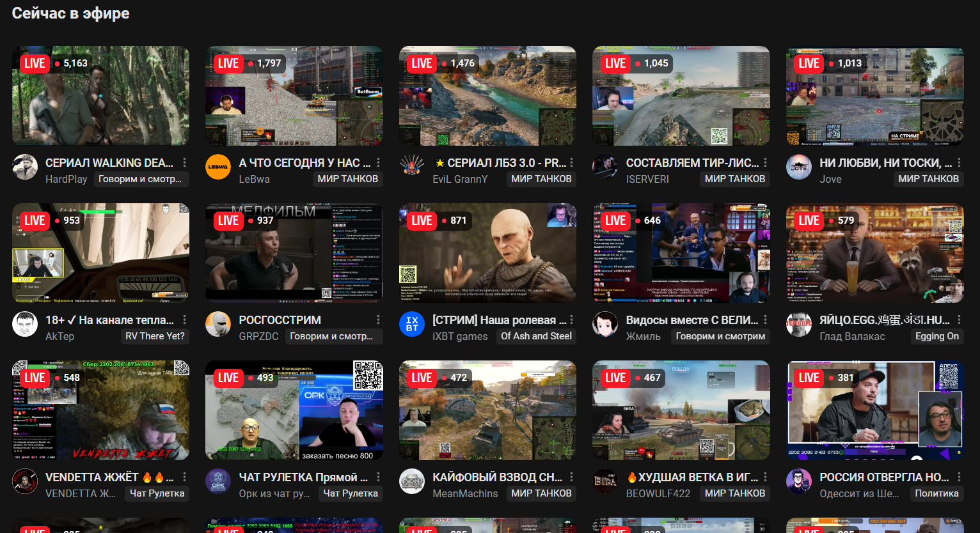Show options for the РОСГОССТРИМ stream
Screen dimensions: 980x533
coord(379,320)
